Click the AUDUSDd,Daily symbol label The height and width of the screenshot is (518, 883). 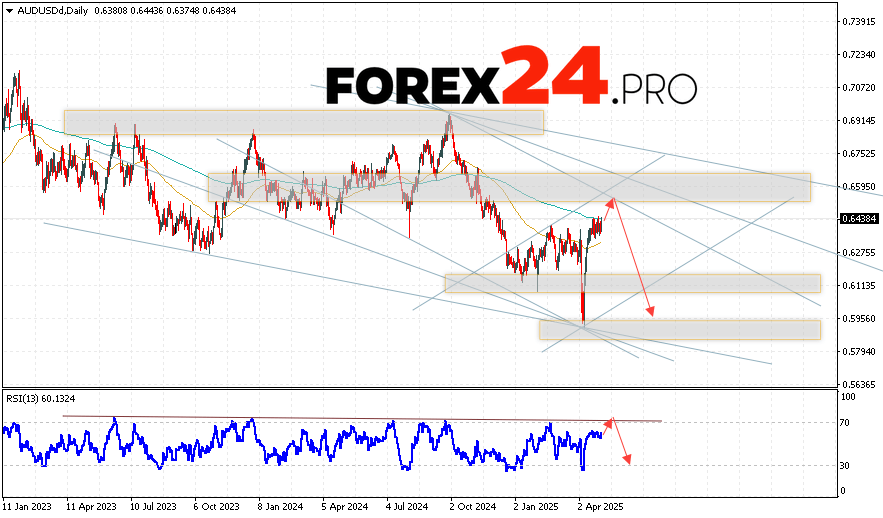coord(53,11)
